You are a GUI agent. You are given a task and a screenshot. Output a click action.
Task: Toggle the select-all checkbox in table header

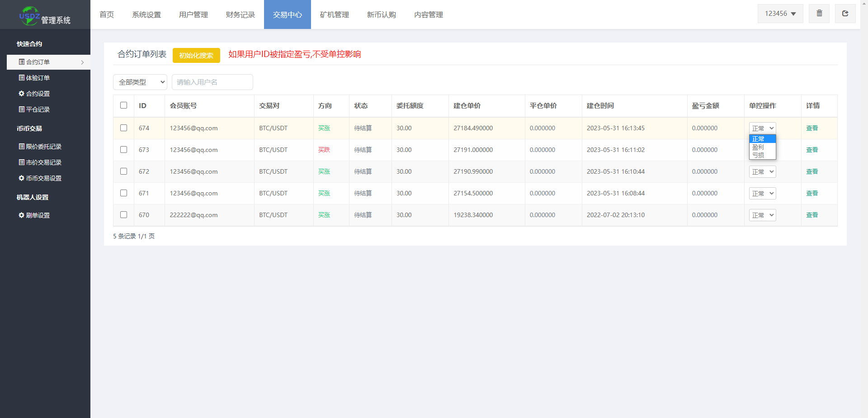(123, 105)
